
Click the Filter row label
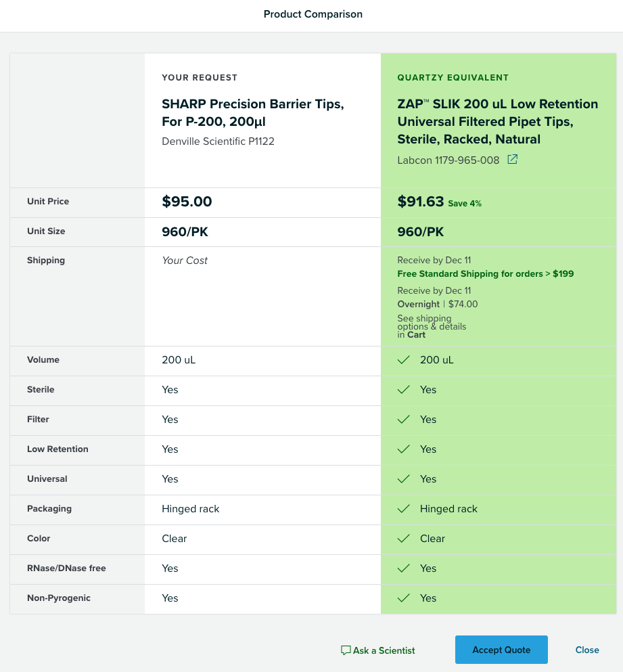[x=38, y=419]
